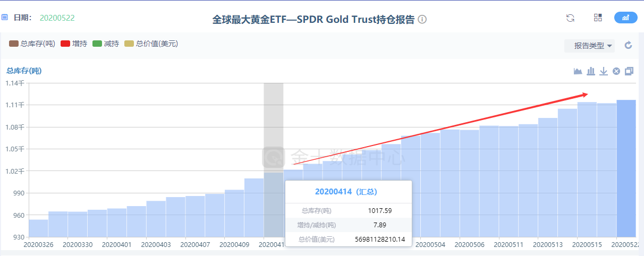644x256 pixels.
Task: Toggle the 增持 legend series
Action: point(74,44)
